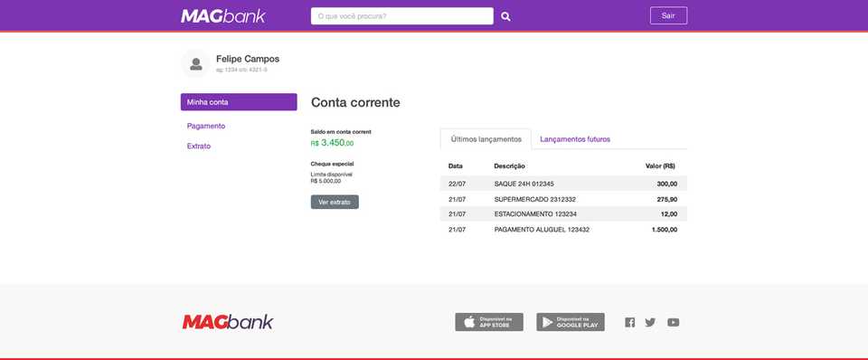The image size is (868, 360).
Task: Click the Felipe Campos name
Action: pos(248,59)
